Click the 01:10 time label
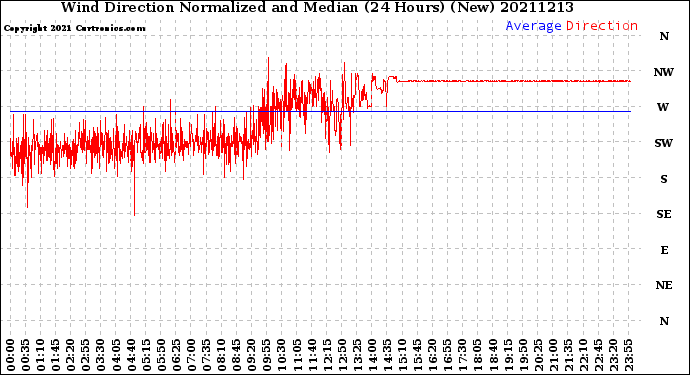Viewport: 690px width, 375px height. [x=41, y=355]
